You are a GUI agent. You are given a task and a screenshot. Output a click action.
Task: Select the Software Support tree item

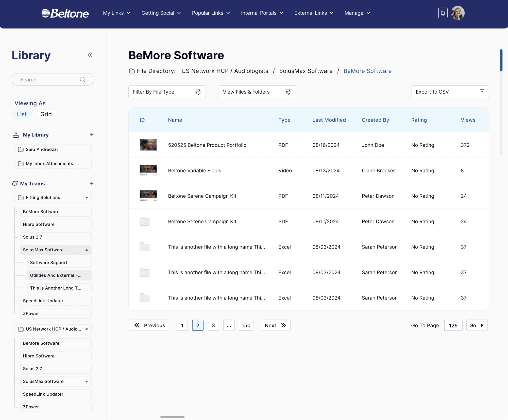pos(59,262)
